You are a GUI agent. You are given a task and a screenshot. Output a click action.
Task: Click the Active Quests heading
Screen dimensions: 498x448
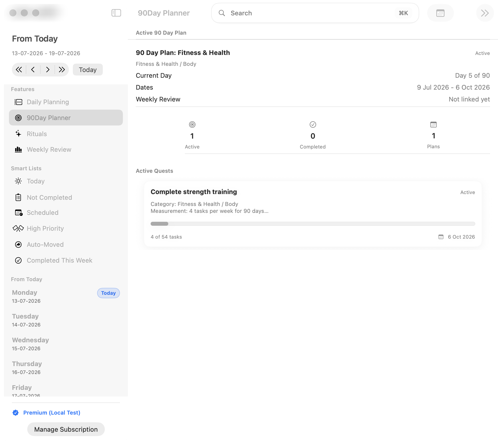pos(154,171)
